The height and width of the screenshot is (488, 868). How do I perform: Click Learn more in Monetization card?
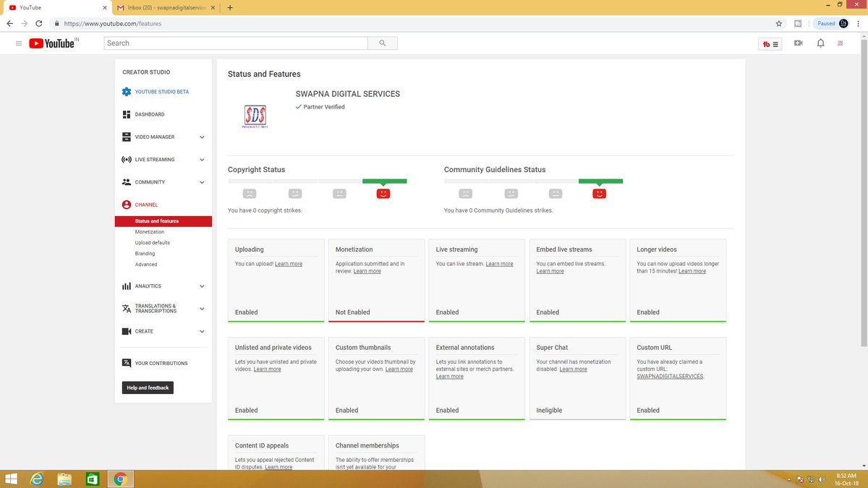coord(367,271)
